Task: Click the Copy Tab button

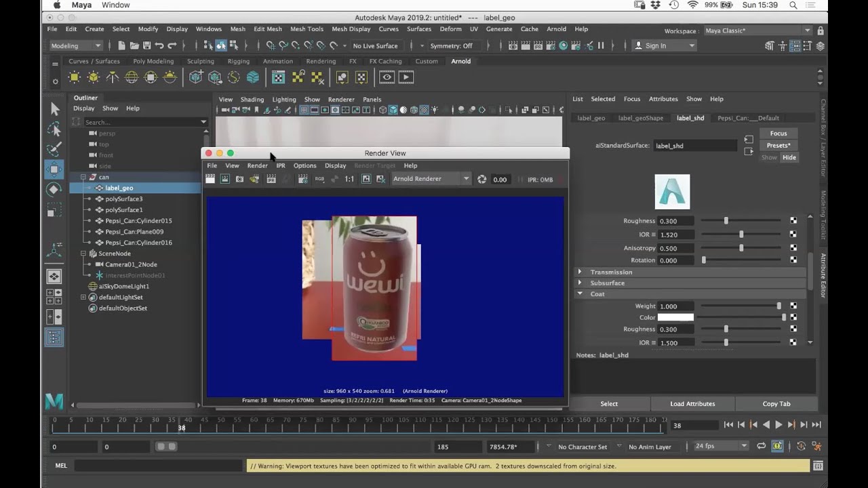Action: [x=776, y=404]
